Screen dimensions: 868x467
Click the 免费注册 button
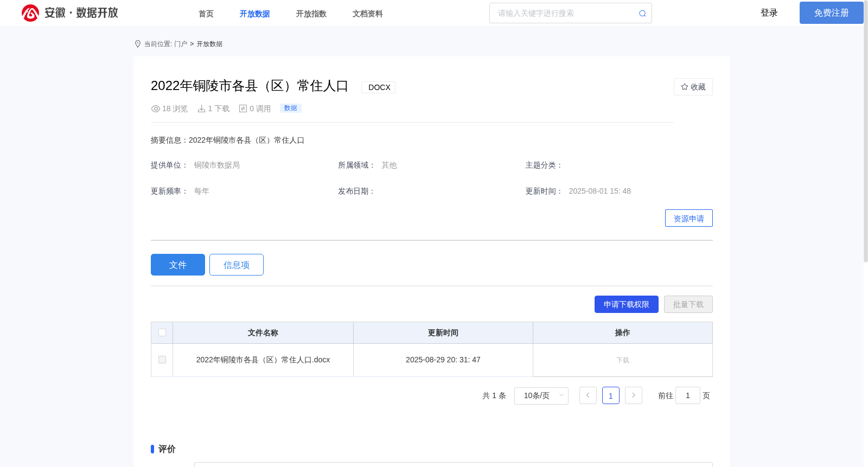tap(832, 12)
